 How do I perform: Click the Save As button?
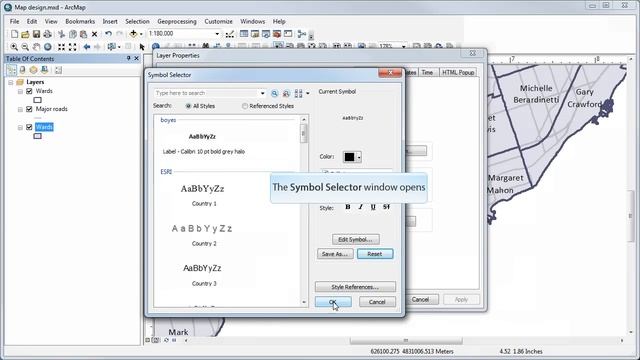pos(335,254)
